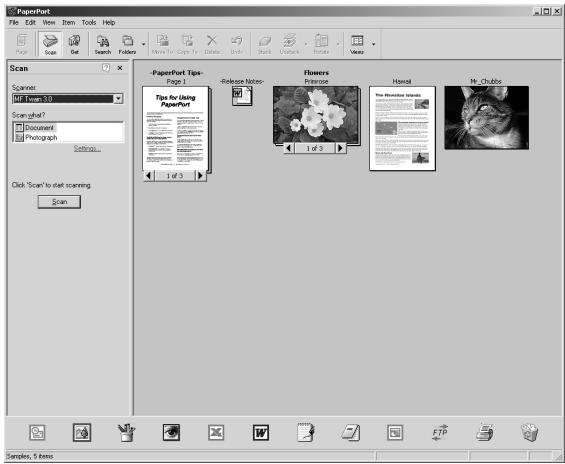Open the scan Settings link

tap(87, 148)
